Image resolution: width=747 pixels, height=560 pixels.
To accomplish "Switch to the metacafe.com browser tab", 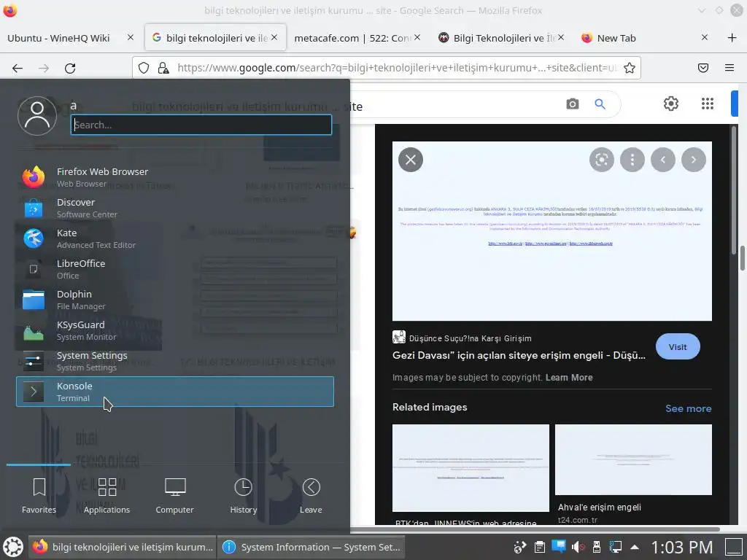I will [x=352, y=38].
